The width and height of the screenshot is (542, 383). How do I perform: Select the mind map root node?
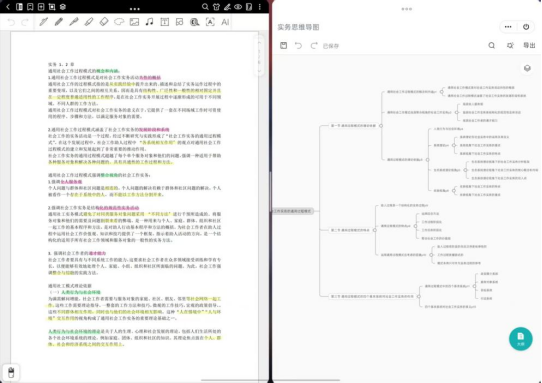[x=292, y=211]
